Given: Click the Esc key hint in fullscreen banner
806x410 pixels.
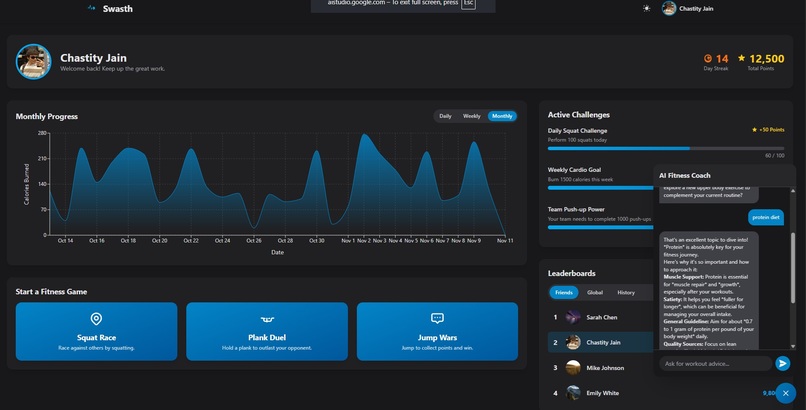Looking at the screenshot, I should click(x=468, y=4).
